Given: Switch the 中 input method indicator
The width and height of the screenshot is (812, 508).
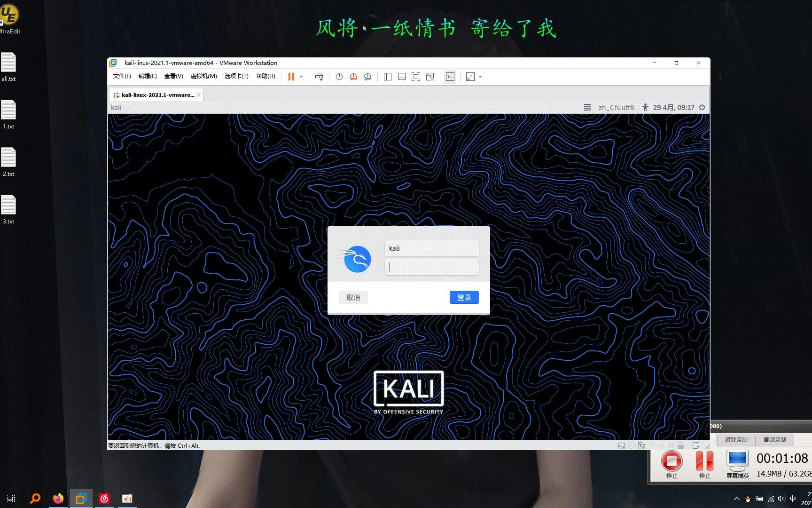Looking at the screenshot, I should 793,499.
